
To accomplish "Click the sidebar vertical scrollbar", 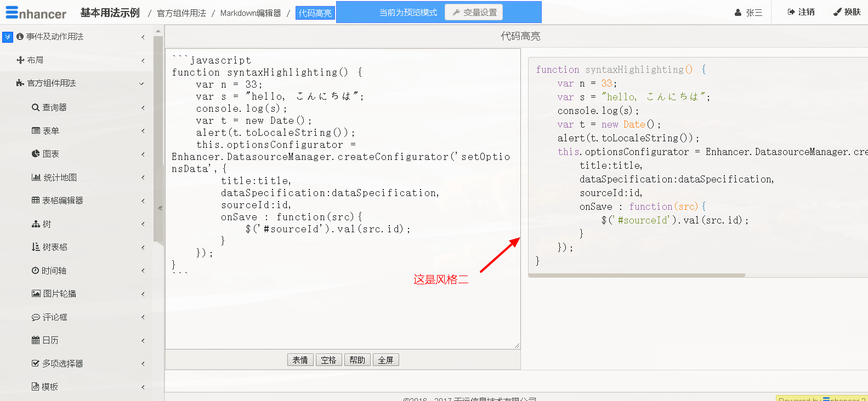I will pos(158,140).
